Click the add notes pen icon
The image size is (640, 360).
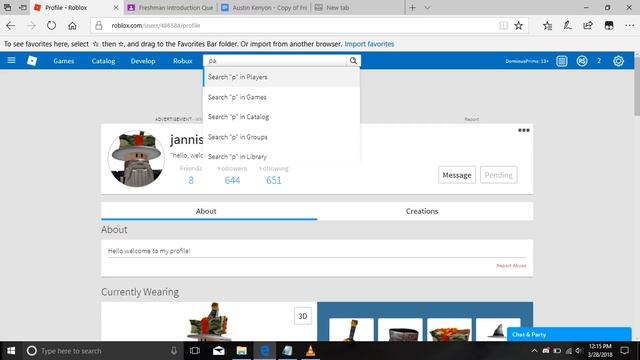(x=567, y=26)
